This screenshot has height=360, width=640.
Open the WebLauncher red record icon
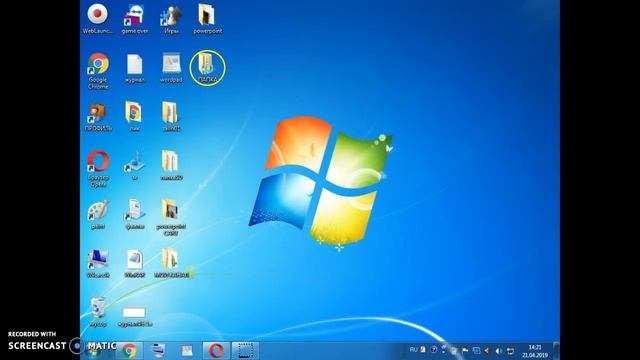click(98, 18)
